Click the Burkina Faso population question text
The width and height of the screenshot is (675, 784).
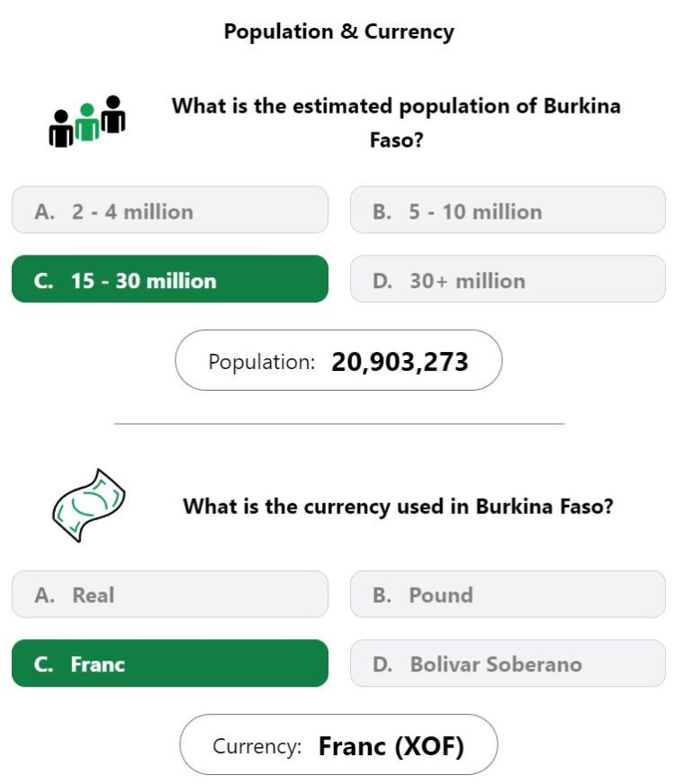(397, 122)
